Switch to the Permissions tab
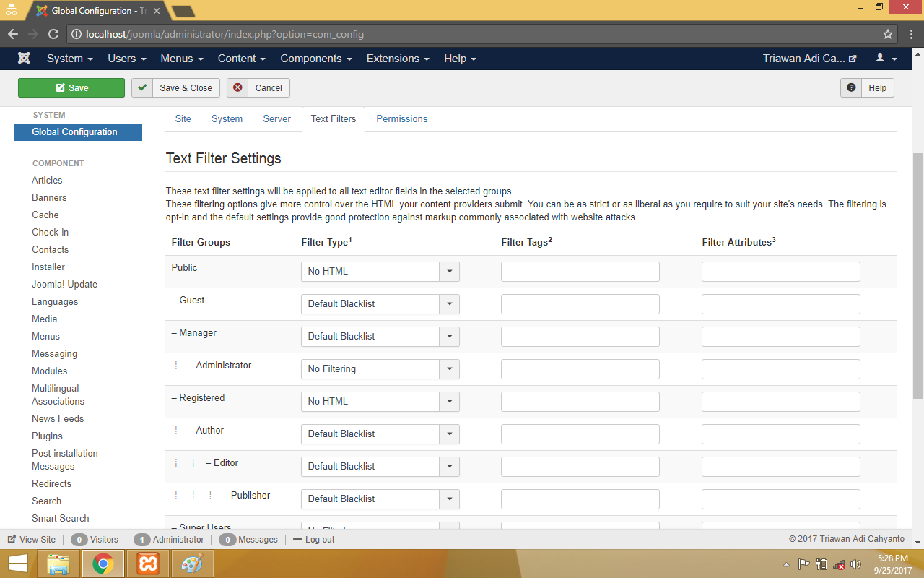The height and width of the screenshot is (578, 924). (x=401, y=119)
